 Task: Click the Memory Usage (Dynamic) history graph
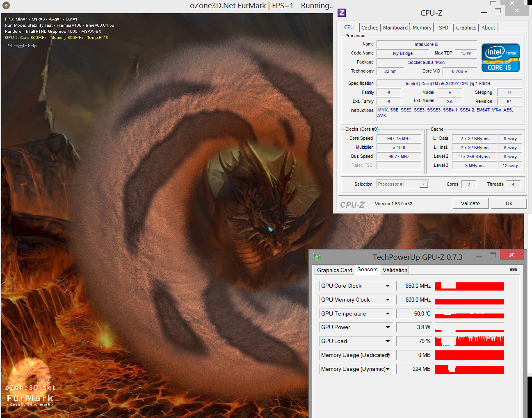469,369
